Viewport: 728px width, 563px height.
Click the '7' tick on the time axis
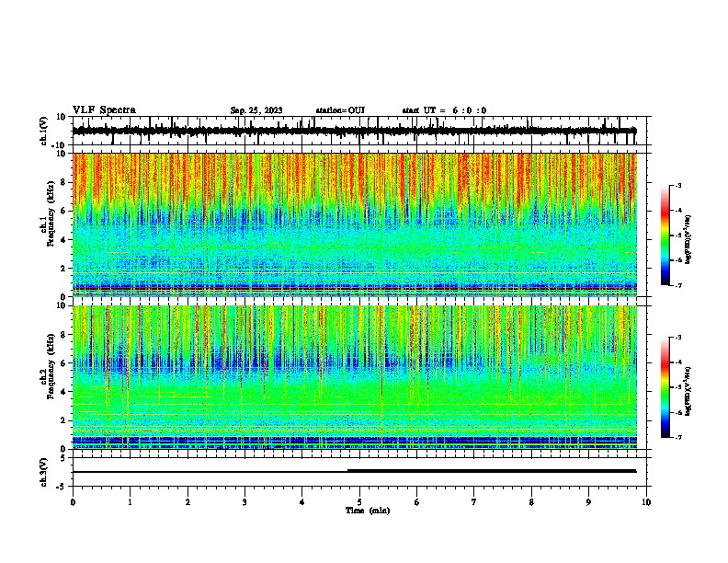tap(474, 502)
